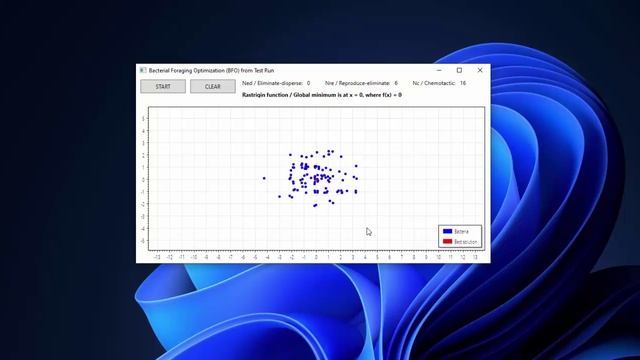Click the red Best solution legend swatch
The image size is (640, 360).
447,242
